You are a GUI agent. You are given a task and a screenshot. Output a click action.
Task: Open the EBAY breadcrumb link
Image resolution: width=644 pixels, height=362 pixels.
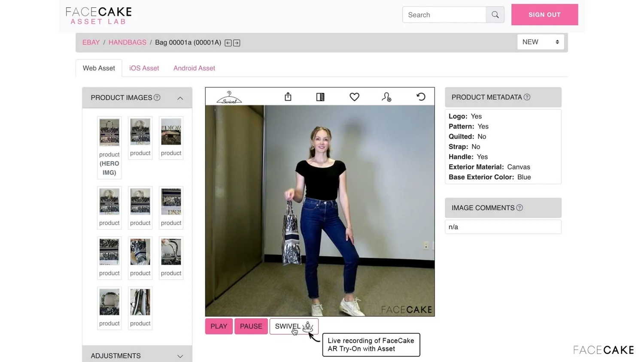[91, 42]
